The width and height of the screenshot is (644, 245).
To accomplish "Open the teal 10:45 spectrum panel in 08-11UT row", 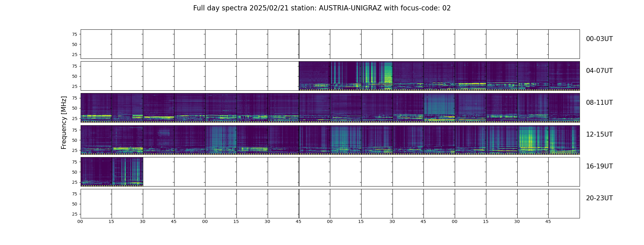I will pyautogui.click(x=439, y=108).
